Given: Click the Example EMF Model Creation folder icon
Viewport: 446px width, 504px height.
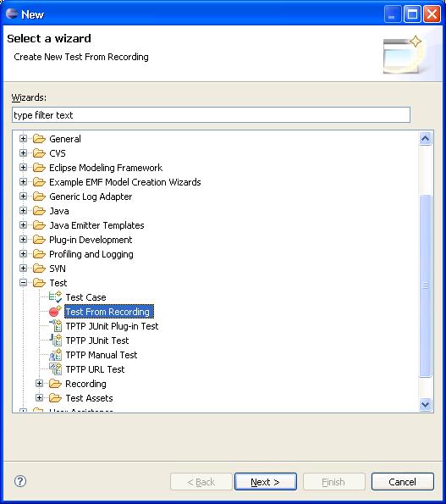Looking at the screenshot, I should (39, 182).
